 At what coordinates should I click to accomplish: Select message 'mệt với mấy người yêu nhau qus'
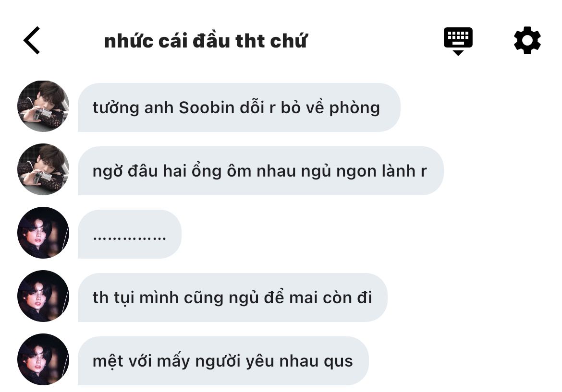pyautogui.click(x=223, y=361)
